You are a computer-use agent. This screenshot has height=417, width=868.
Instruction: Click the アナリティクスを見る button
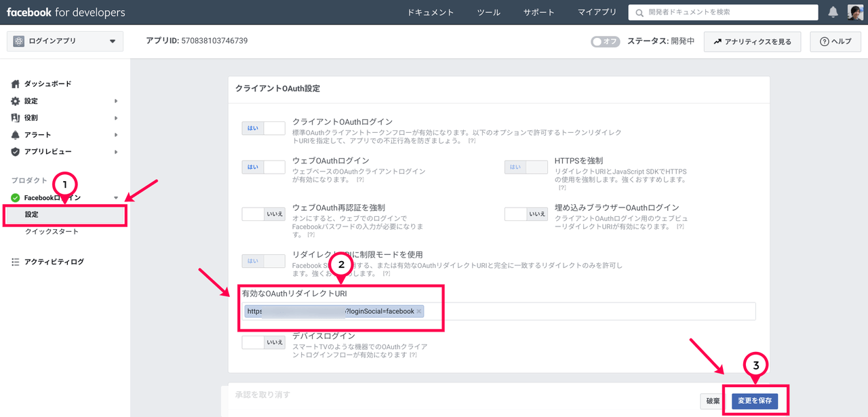click(x=752, y=41)
